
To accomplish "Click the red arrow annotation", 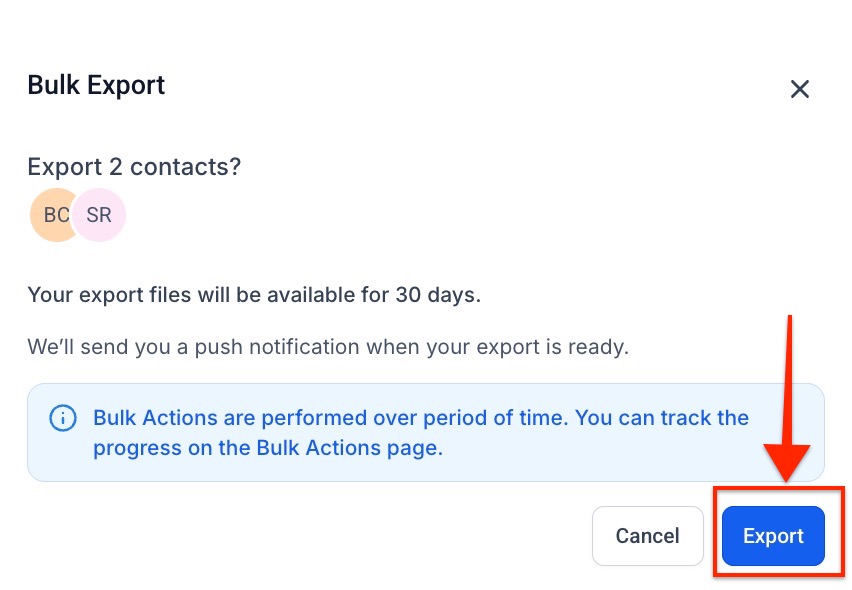I will (789, 400).
